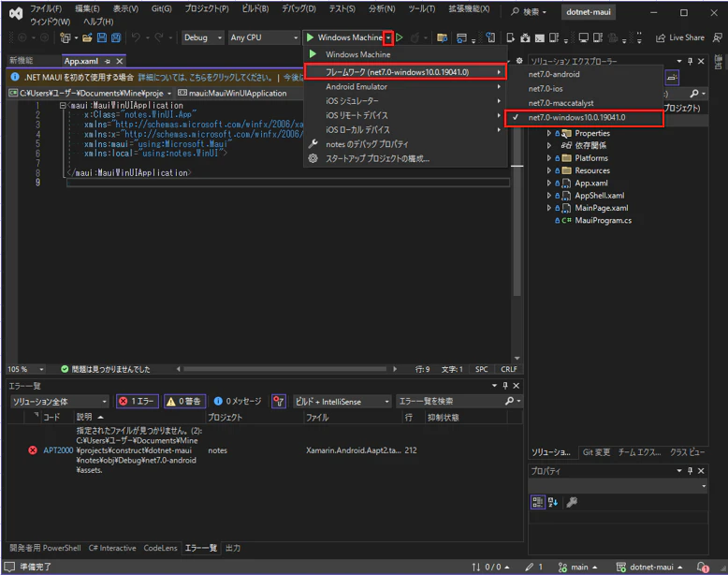The width and height of the screenshot is (728, 575).
Task: Click the Solution Explorer search magnifier icon
Action: coord(694,94)
